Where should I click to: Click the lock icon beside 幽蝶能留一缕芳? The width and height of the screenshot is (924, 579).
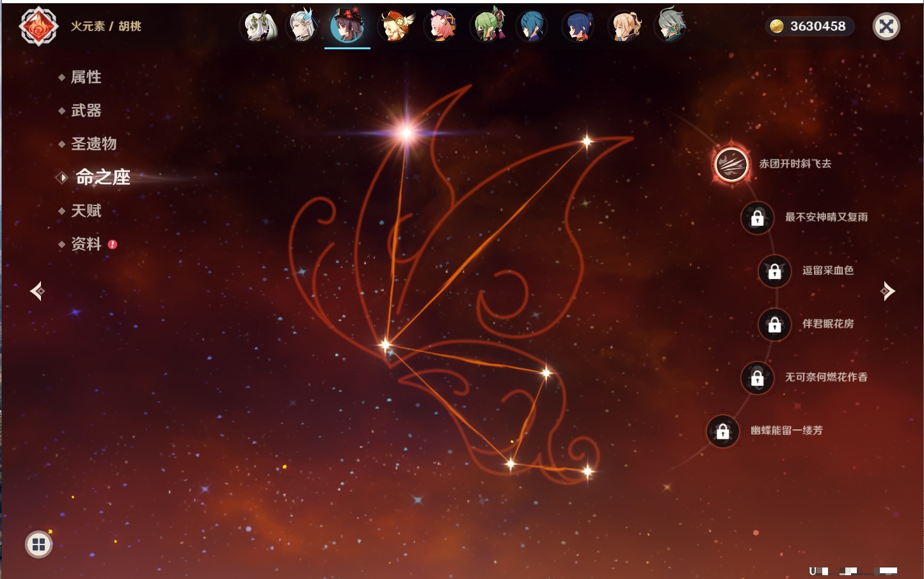723,431
